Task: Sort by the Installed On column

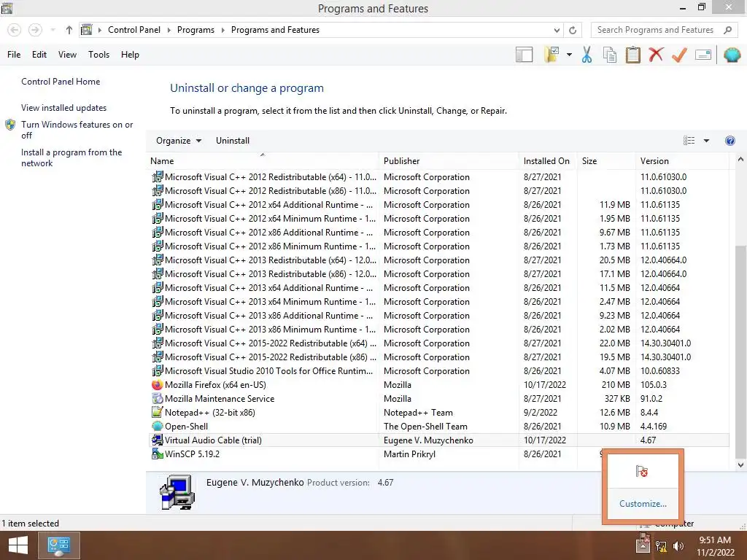Action: coord(547,161)
